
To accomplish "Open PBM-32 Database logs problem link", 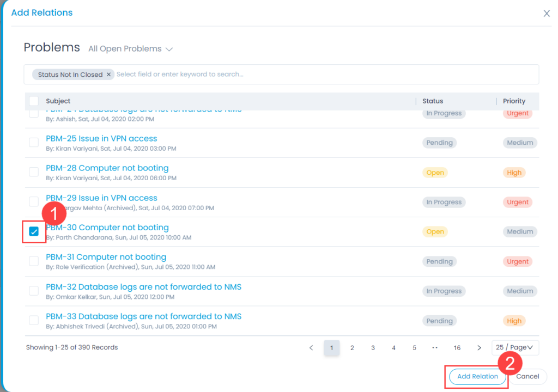I will [143, 287].
